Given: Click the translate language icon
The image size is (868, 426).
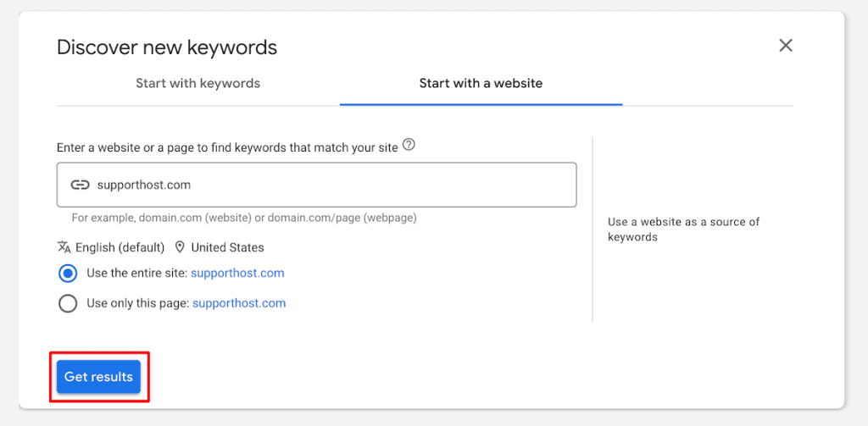Looking at the screenshot, I should [64, 246].
